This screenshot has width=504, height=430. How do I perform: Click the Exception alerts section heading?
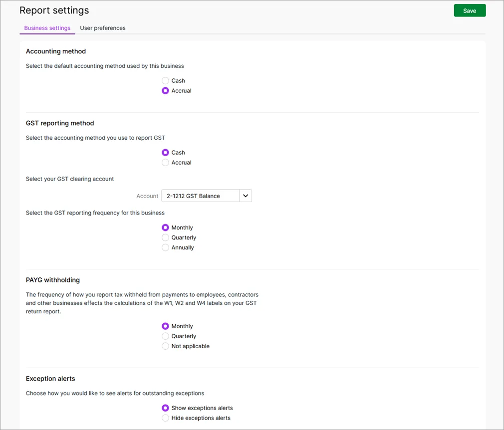coord(50,379)
